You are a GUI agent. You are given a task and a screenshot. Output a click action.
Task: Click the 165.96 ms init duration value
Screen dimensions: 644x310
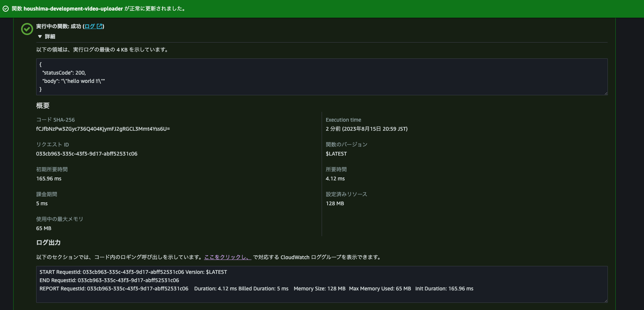pos(49,179)
